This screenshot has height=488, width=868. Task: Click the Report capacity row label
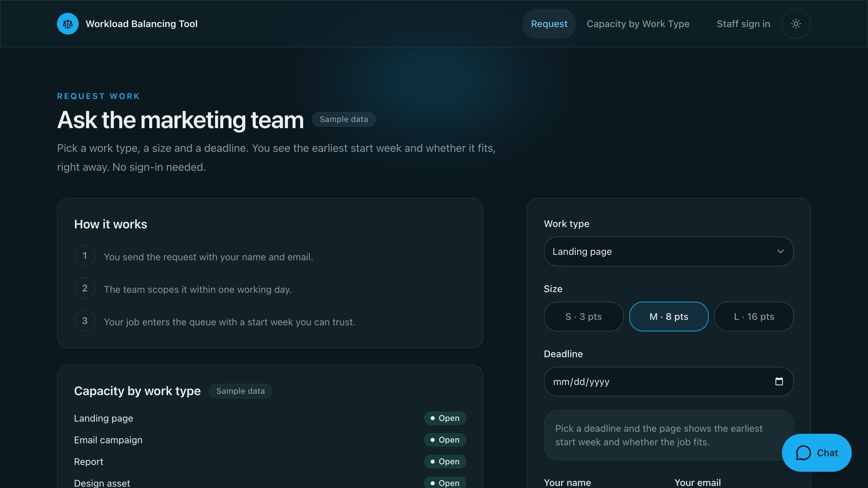[x=88, y=462]
